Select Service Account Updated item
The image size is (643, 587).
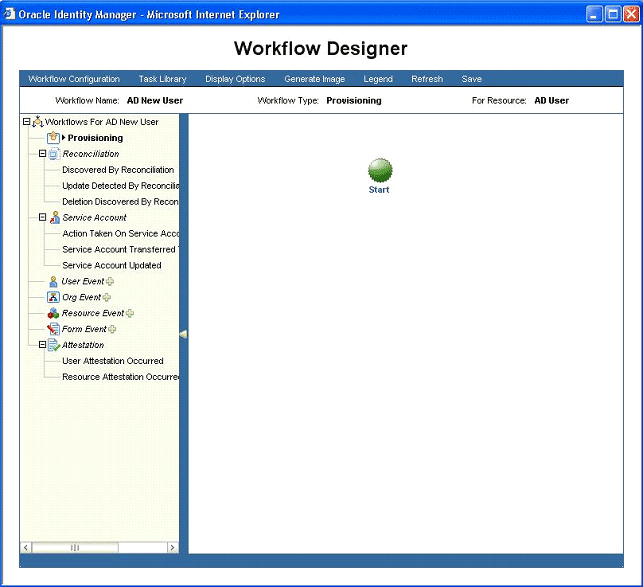(112, 265)
